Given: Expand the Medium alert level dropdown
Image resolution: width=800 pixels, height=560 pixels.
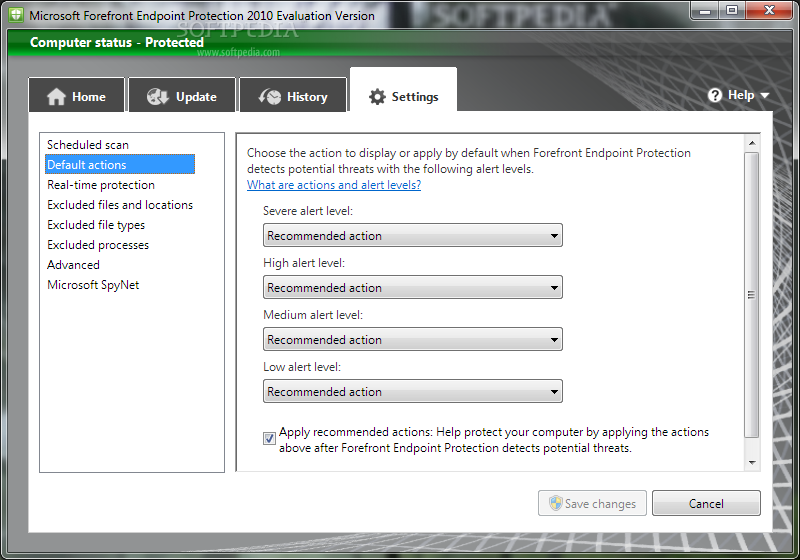Looking at the screenshot, I should tap(413, 339).
